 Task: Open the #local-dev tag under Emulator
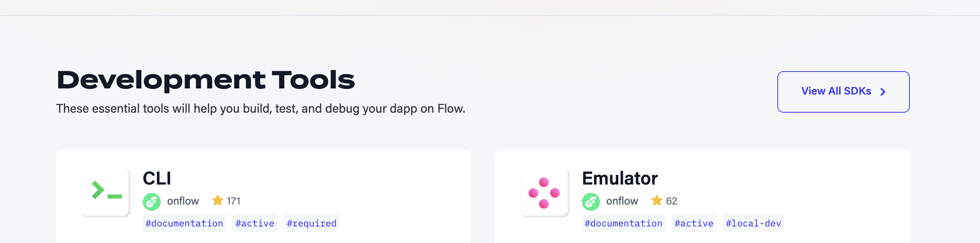tap(753, 223)
